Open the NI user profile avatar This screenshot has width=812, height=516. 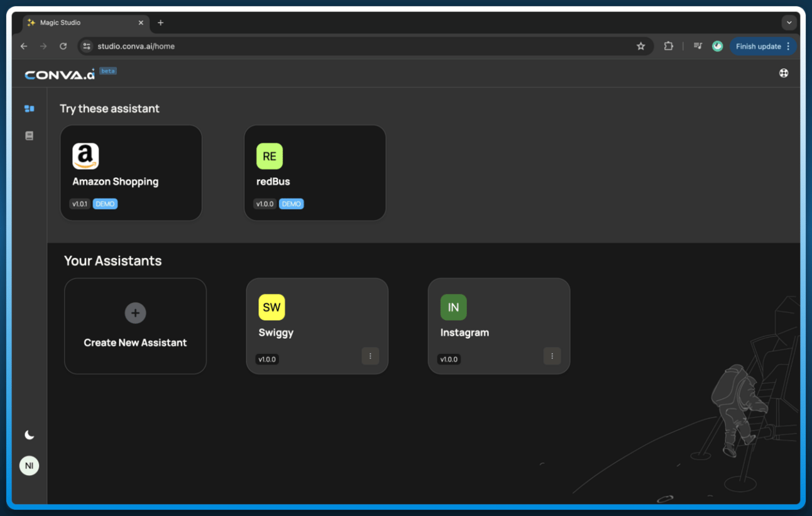[x=29, y=466]
